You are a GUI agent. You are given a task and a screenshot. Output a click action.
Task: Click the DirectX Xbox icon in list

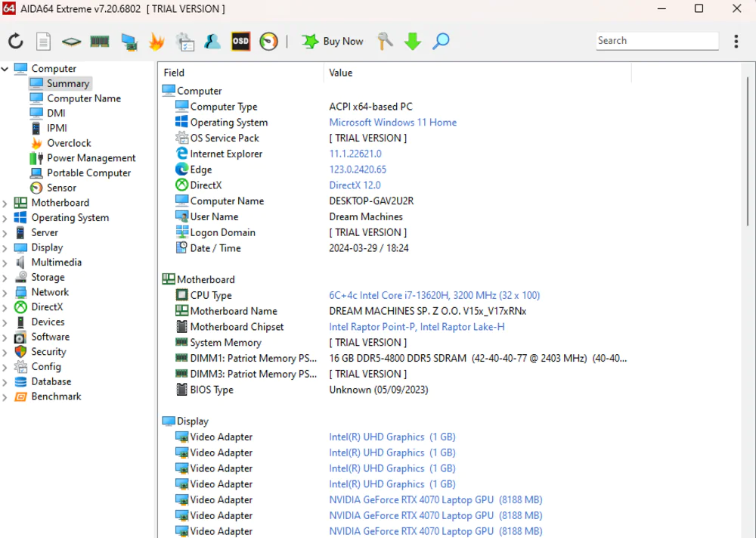pos(181,185)
